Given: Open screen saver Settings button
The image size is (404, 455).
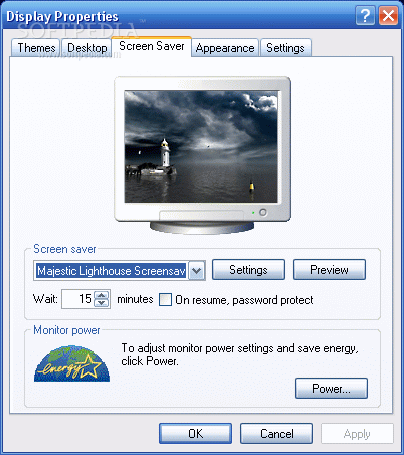Looking at the screenshot, I should [x=248, y=270].
